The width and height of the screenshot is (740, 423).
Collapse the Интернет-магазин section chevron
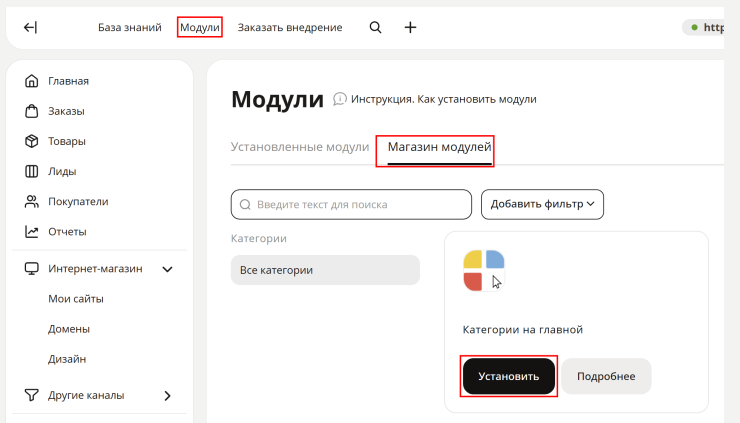pyautogui.click(x=168, y=269)
